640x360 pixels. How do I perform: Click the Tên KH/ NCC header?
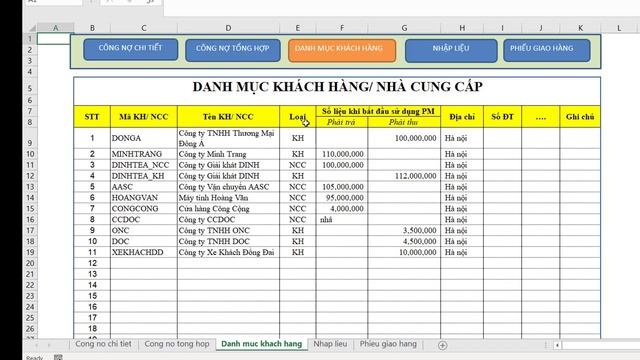point(228,117)
